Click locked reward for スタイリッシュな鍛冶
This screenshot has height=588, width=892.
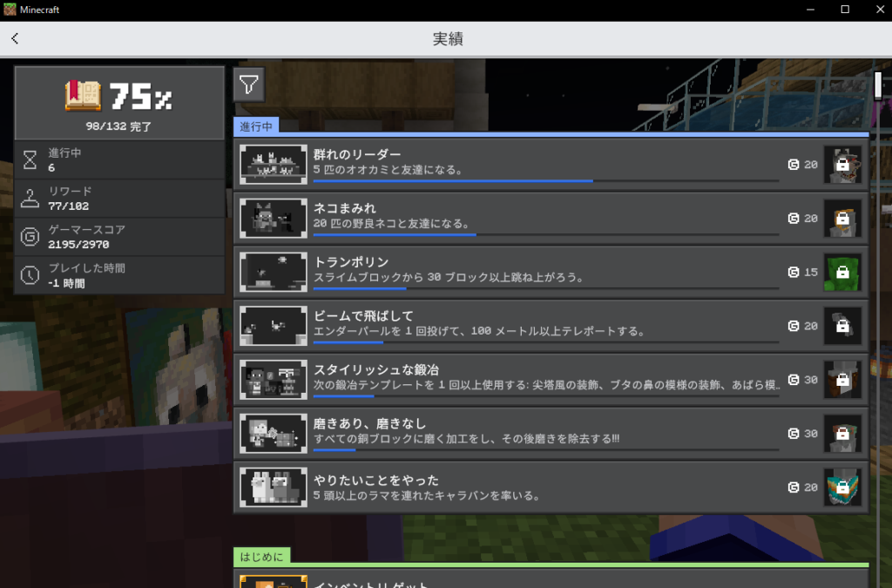click(x=842, y=380)
